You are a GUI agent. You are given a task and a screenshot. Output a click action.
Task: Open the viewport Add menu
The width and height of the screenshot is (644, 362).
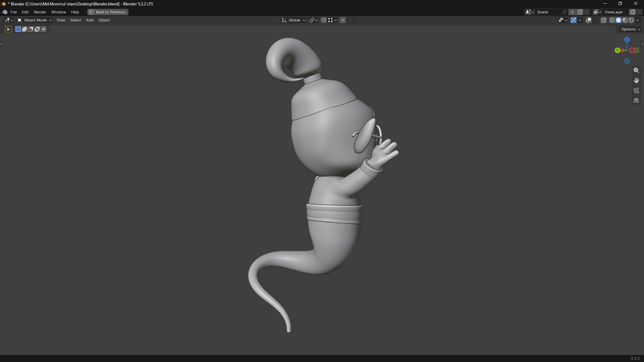click(90, 20)
